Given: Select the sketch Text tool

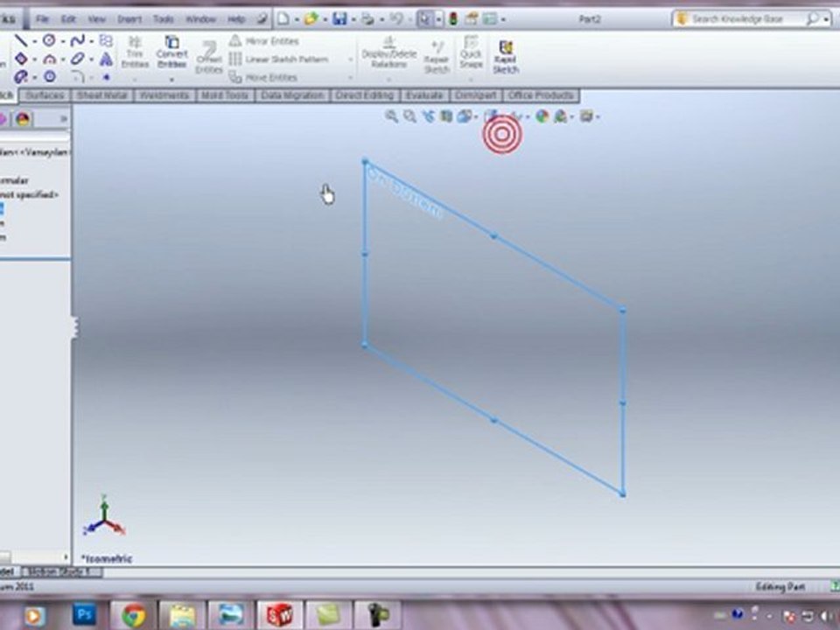Looking at the screenshot, I should click(106, 59).
